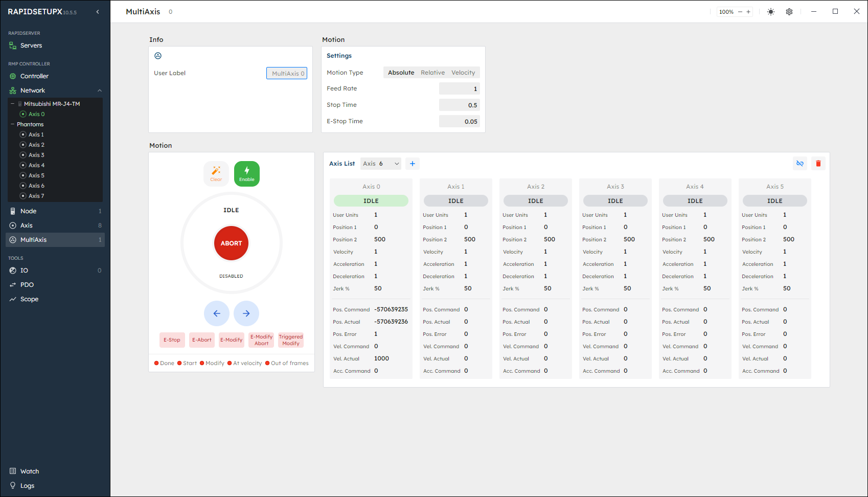Viewport: 868px width, 497px height.
Task: Open the PDO tool
Action: pos(55,285)
